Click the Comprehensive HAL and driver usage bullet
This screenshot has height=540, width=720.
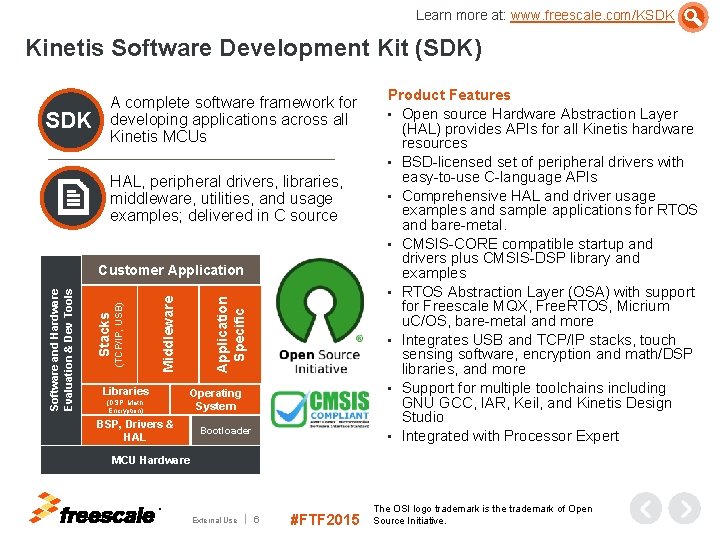pyautogui.click(x=550, y=210)
